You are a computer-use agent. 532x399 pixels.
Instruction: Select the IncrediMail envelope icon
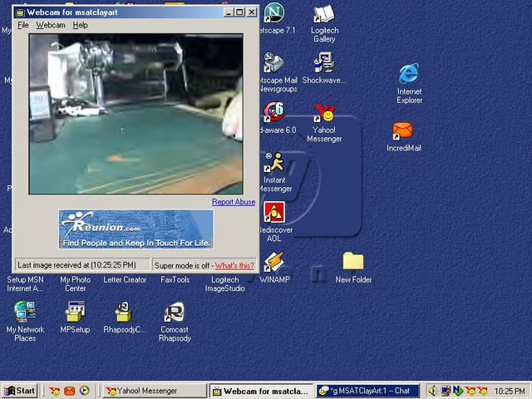tap(402, 131)
